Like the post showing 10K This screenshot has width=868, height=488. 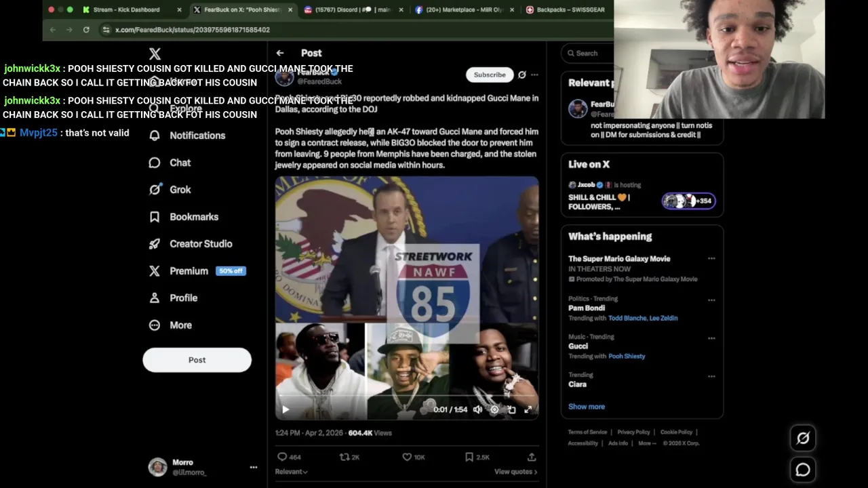[414, 457]
